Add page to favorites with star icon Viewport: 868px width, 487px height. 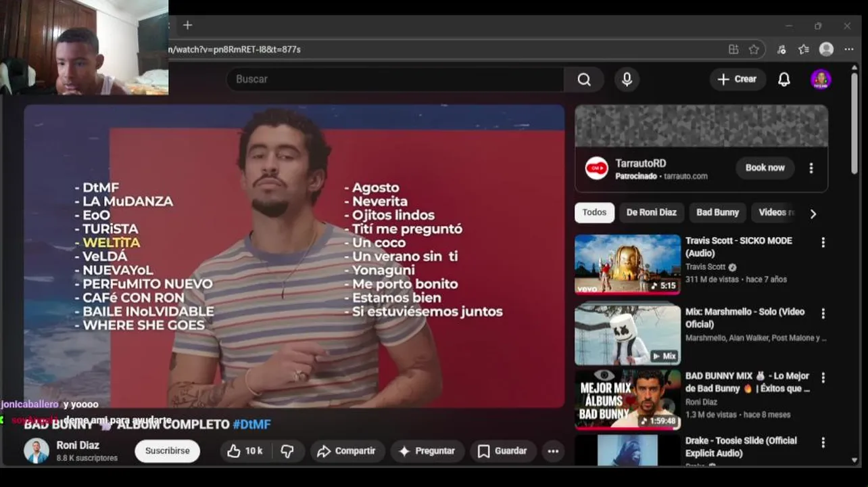point(754,49)
